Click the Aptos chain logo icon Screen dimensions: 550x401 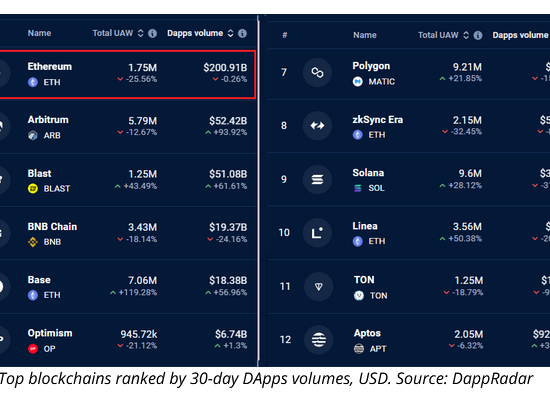point(318,340)
